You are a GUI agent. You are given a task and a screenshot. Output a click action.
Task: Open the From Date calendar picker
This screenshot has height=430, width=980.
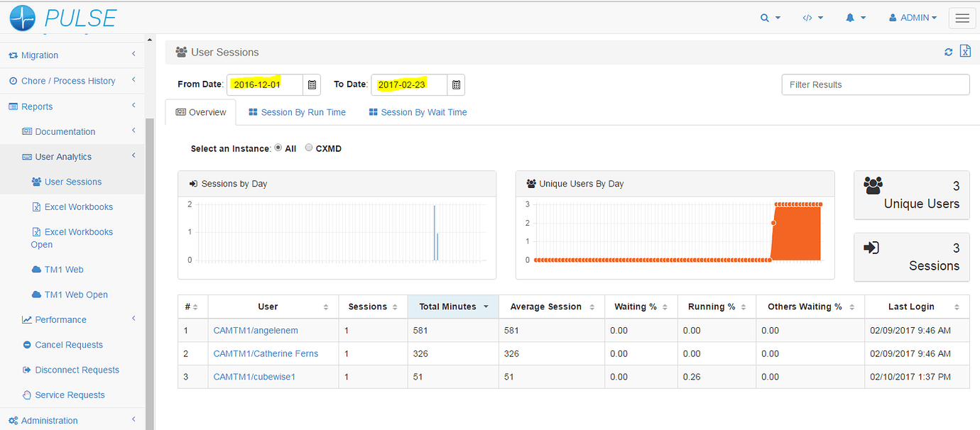pos(312,84)
